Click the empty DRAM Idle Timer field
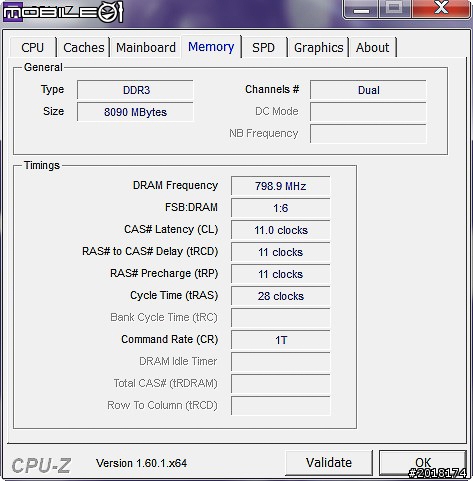 [281, 362]
